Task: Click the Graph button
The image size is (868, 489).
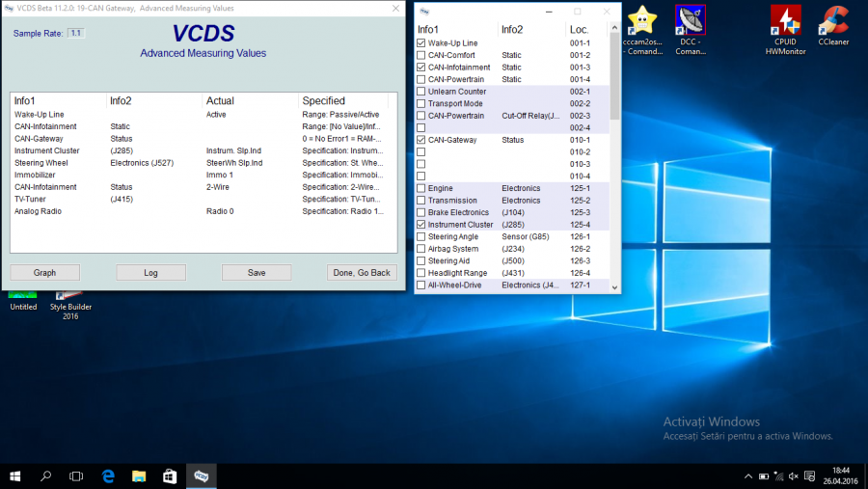Action: [x=45, y=273]
